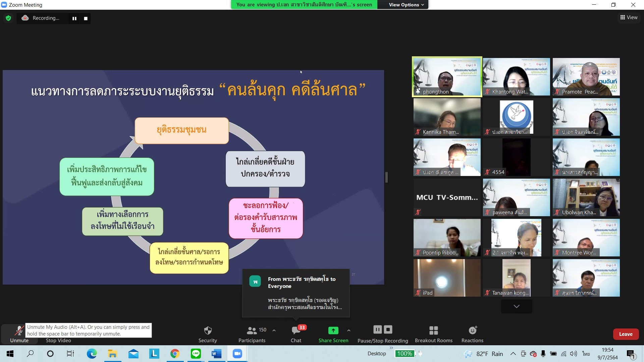Open Microsoft Word from the taskbar
This screenshot has width=644, height=362.
pyautogui.click(x=216, y=354)
